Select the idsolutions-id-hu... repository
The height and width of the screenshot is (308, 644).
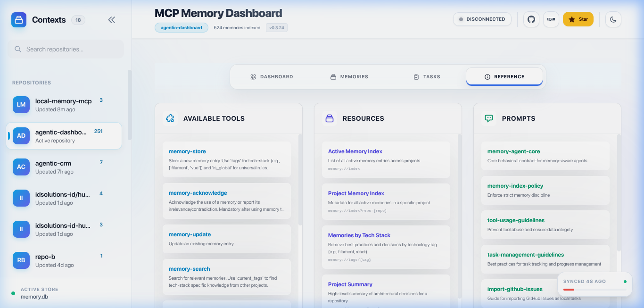point(64,229)
